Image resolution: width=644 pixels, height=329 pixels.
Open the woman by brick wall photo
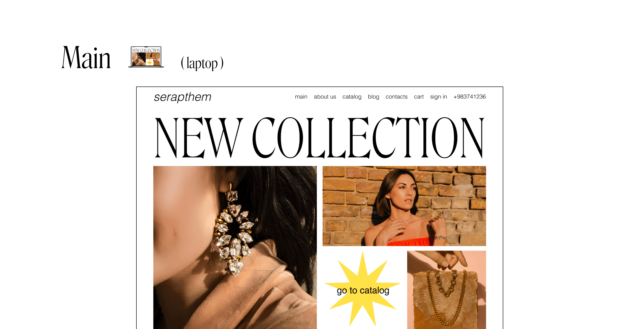[x=404, y=206]
